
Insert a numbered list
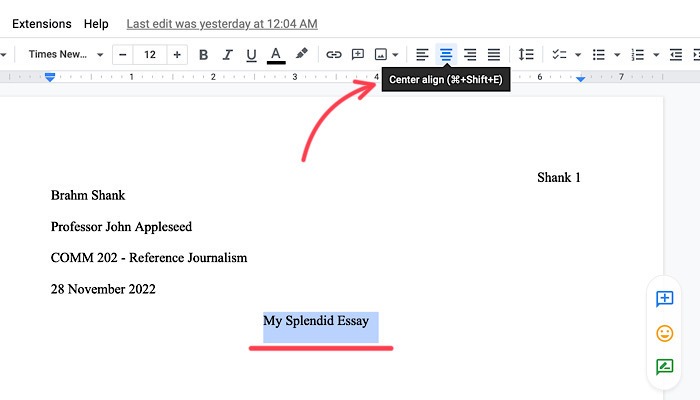click(x=638, y=54)
